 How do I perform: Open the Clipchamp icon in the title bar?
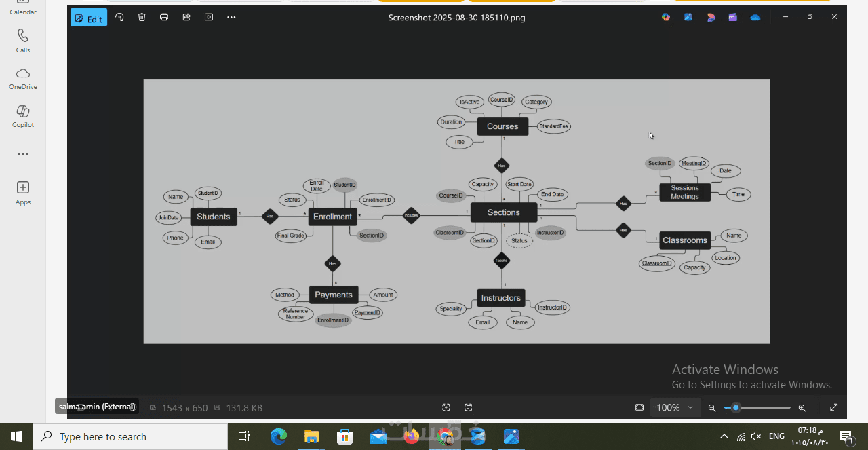[x=733, y=17]
